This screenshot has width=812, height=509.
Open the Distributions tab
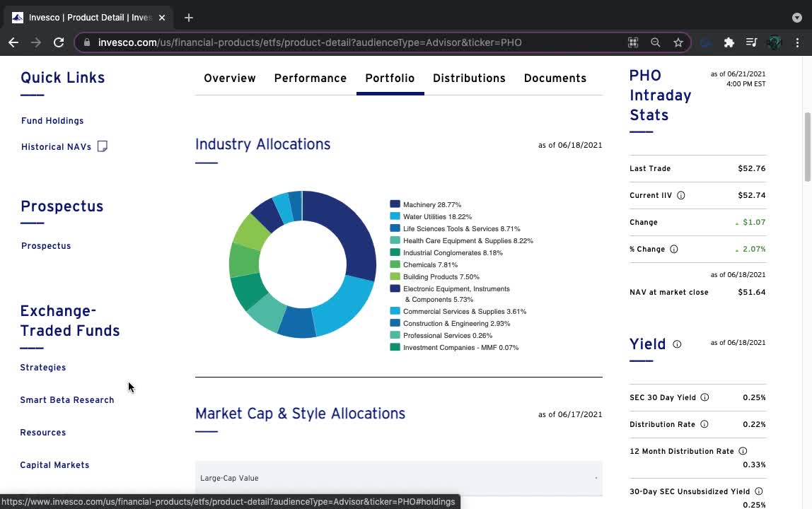(469, 78)
